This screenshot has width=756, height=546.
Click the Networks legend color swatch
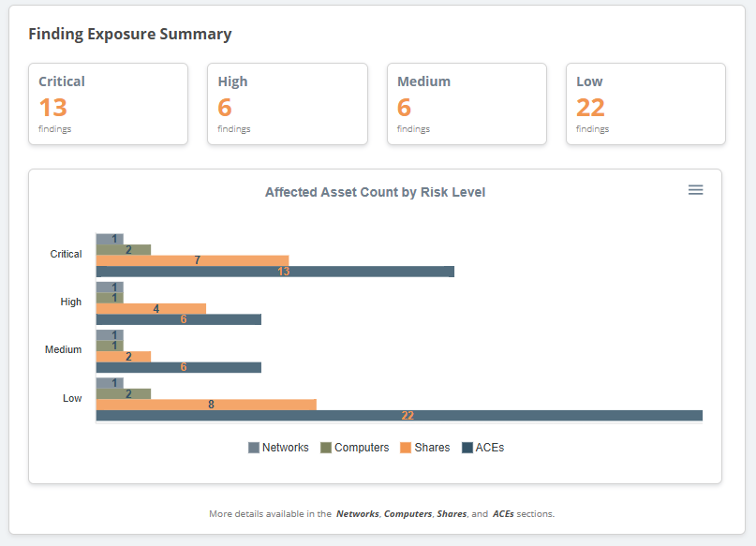click(x=254, y=448)
